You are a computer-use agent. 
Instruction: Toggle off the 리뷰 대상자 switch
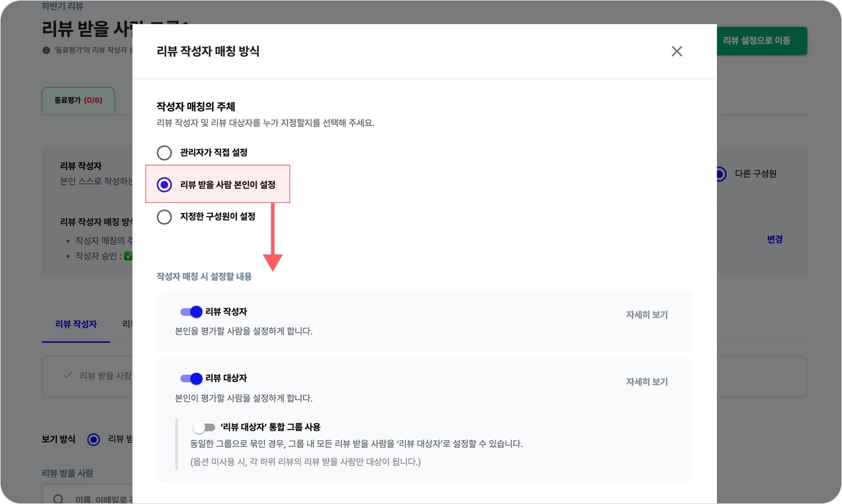coord(191,378)
